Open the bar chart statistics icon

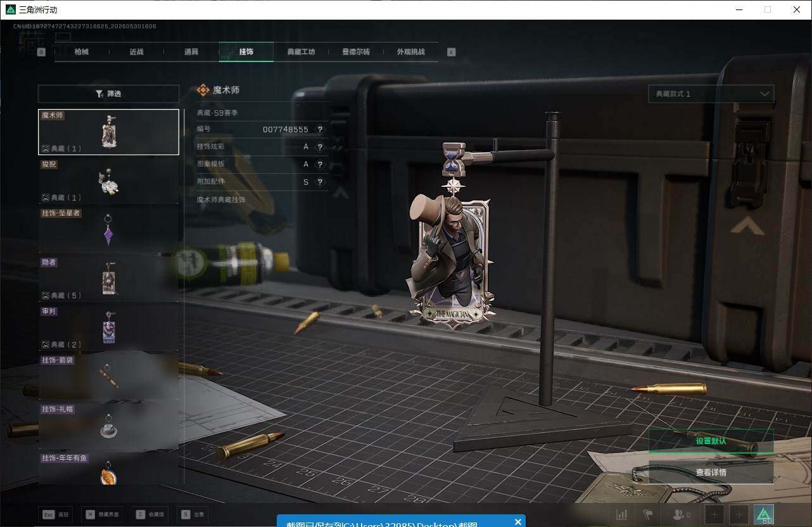point(622,515)
